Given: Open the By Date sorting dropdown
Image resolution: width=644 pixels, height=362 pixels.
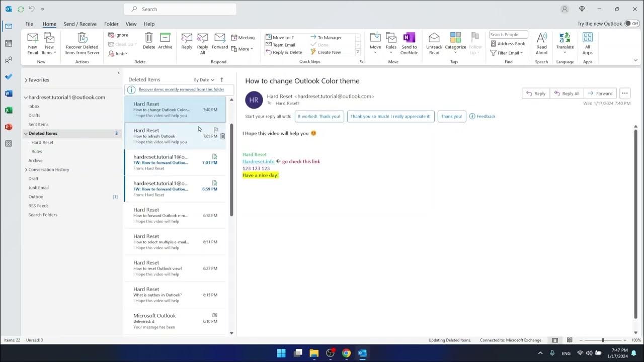Looking at the screenshot, I should coord(203,79).
